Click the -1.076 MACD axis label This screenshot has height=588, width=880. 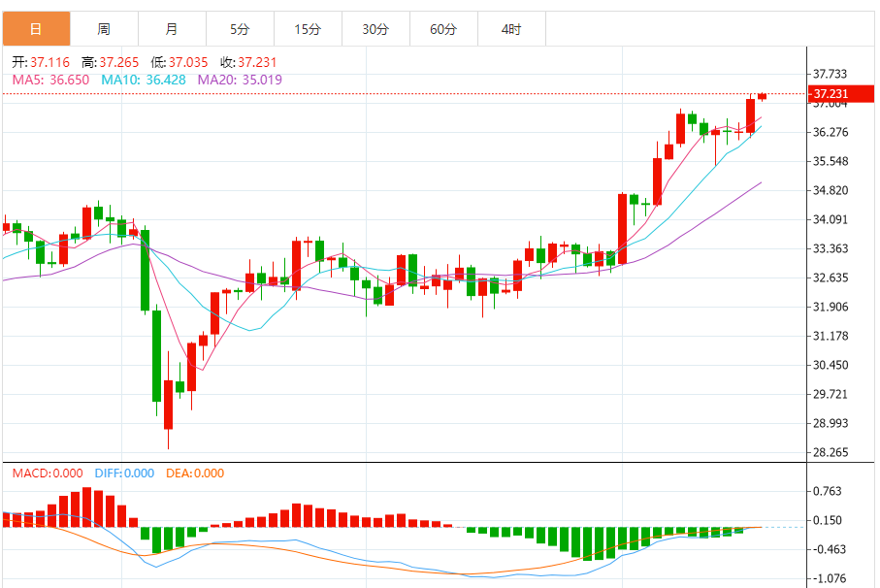pyautogui.click(x=828, y=578)
